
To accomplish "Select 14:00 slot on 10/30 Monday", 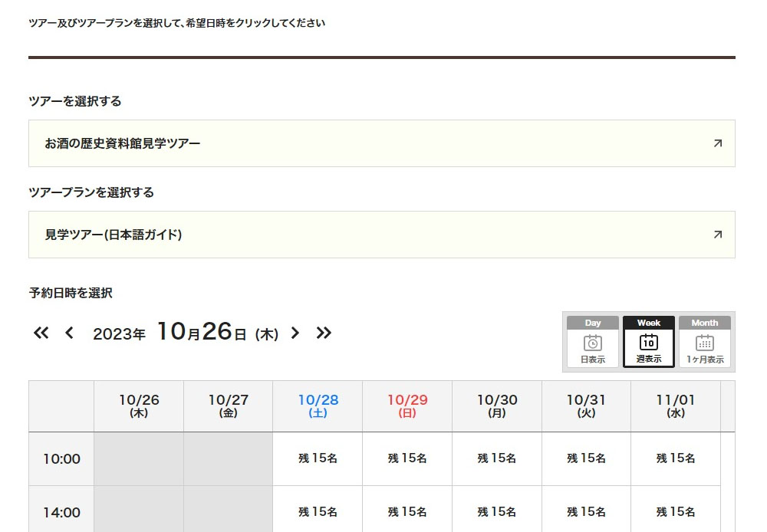I will click(x=497, y=511).
